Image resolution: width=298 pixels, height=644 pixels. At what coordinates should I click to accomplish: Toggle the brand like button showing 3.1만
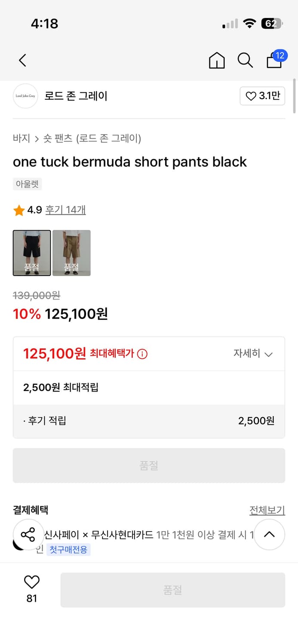(x=262, y=96)
